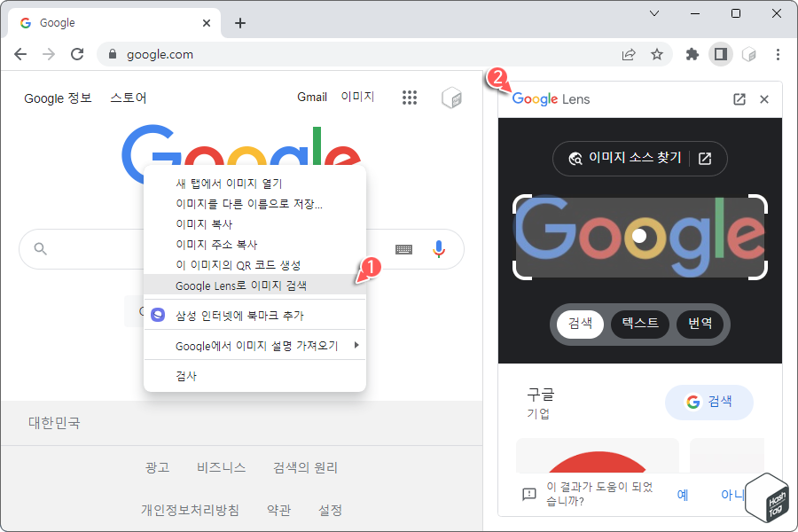This screenshot has width=798, height=532.
Task: Choose 이미지를 다른 이름으로 저장 menu item
Action: (254, 204)
